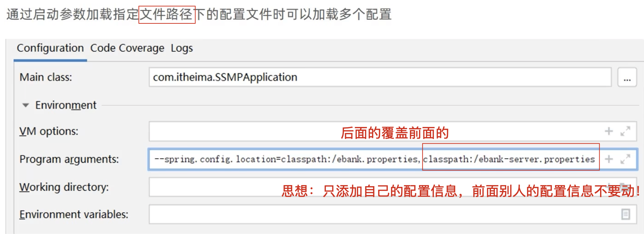
Task: Click the Program arguments input field
Action: tap(393, 159)
